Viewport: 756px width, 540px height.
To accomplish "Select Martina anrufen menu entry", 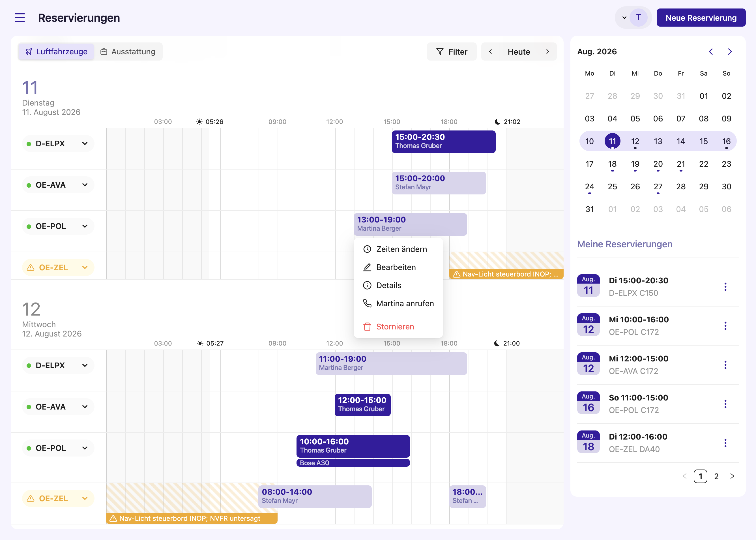I will [398, 304].
